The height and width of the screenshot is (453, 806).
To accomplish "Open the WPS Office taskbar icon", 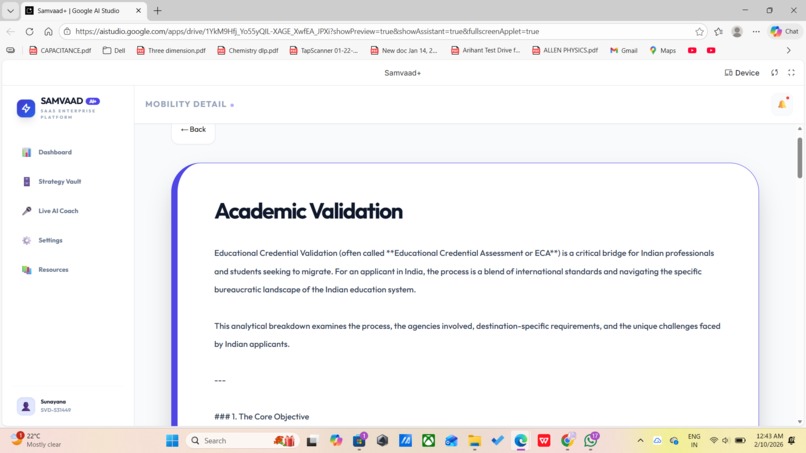I will (x=544, y=441).
